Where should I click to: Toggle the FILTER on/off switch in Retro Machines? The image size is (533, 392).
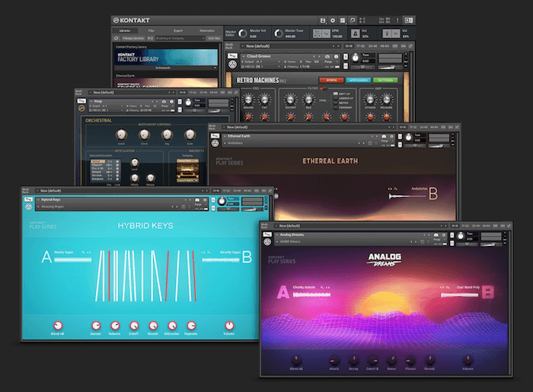pos(323,88)
